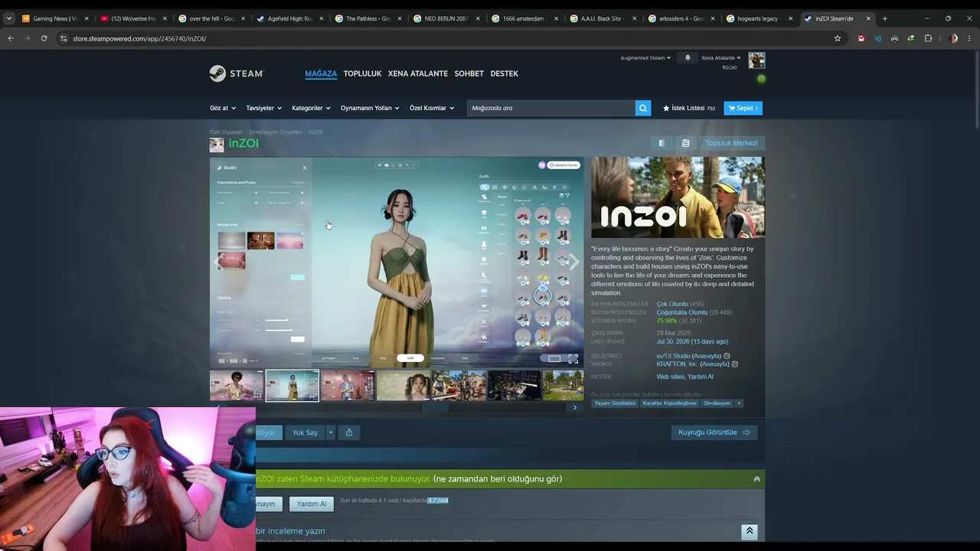Viewport: 980px width, 551px height.
Task: Reload the page with the refresh icon
Action: click(44, 38)
